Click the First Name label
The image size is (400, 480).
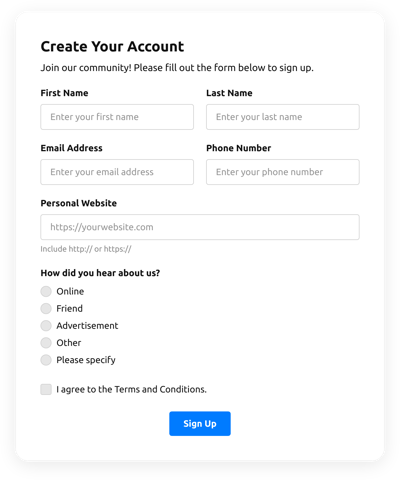64,93
